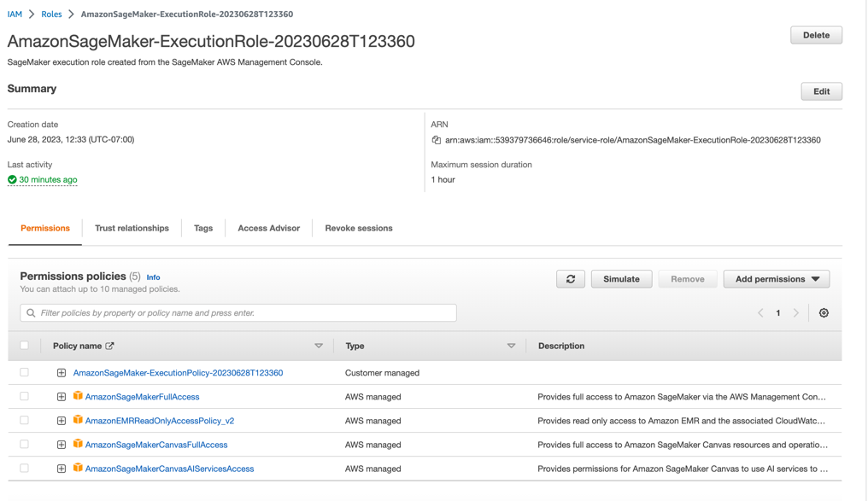The height and width of the screenshot is (501, 868).
Task: Switch to the Access Advisor tab
Action: point(268,229)
